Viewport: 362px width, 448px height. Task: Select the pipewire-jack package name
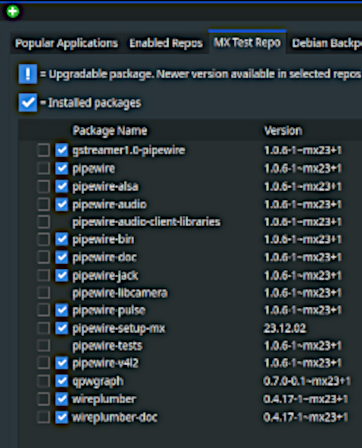pyautogui.click(x=105, y=276)
